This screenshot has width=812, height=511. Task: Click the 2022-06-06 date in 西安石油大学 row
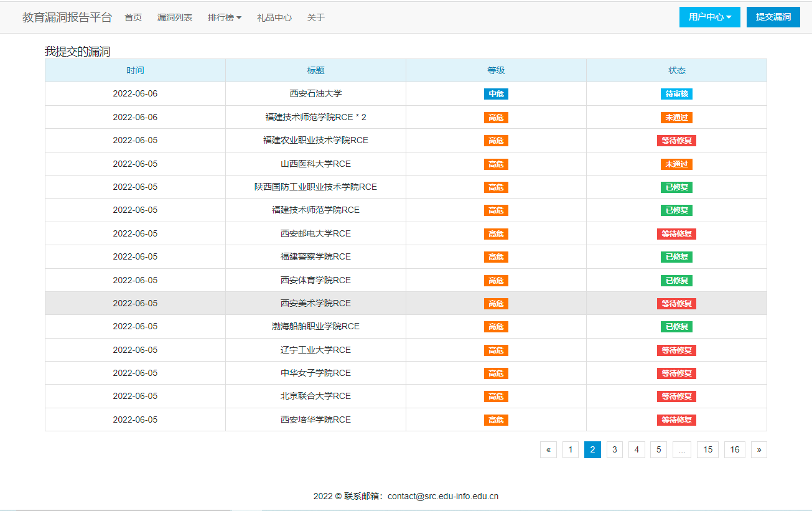[x=135, y=94]
